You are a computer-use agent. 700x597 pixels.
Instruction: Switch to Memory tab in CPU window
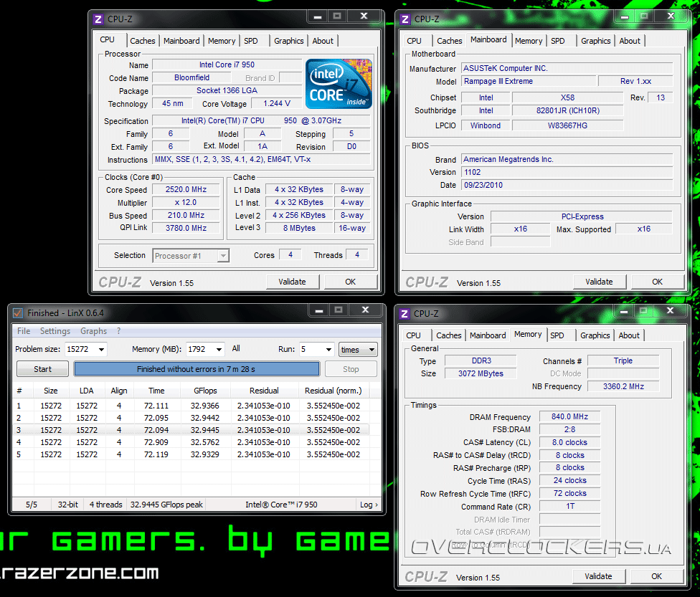pos(222,41)
